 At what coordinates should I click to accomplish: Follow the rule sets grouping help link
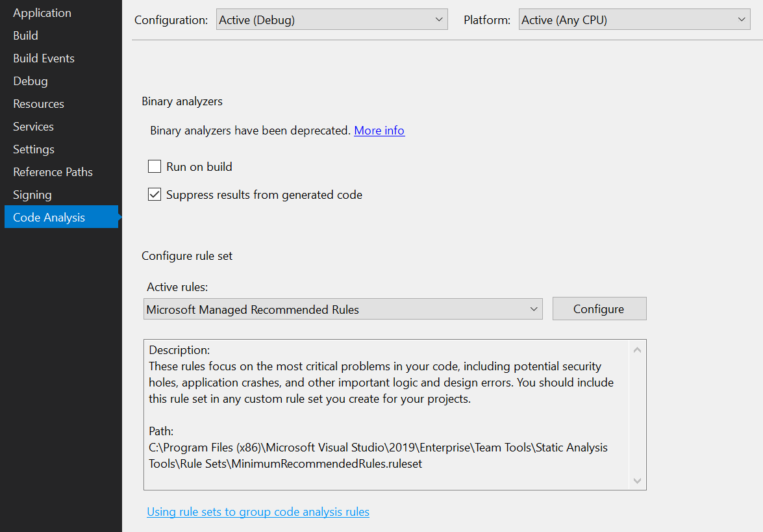point(258,511)
